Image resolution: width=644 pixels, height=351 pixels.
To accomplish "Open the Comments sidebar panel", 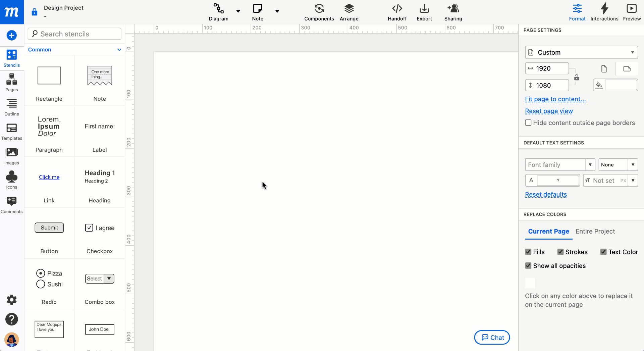I will pyautogui.click(x=12, y=205).
